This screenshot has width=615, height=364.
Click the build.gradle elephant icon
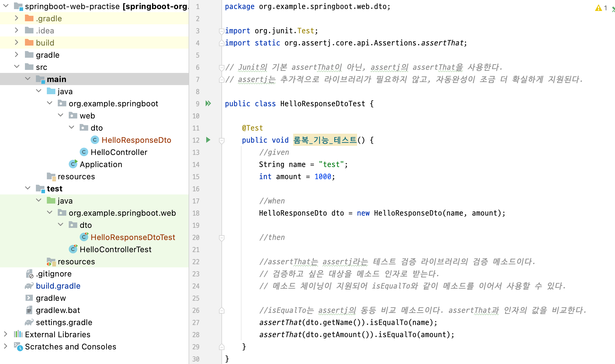(29, 286)
